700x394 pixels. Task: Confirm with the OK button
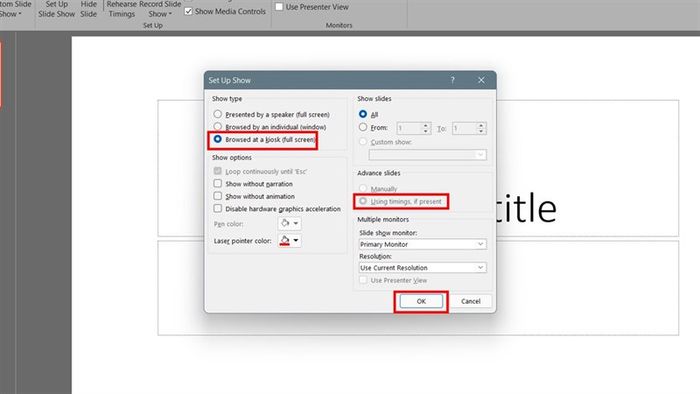(421, 301)
